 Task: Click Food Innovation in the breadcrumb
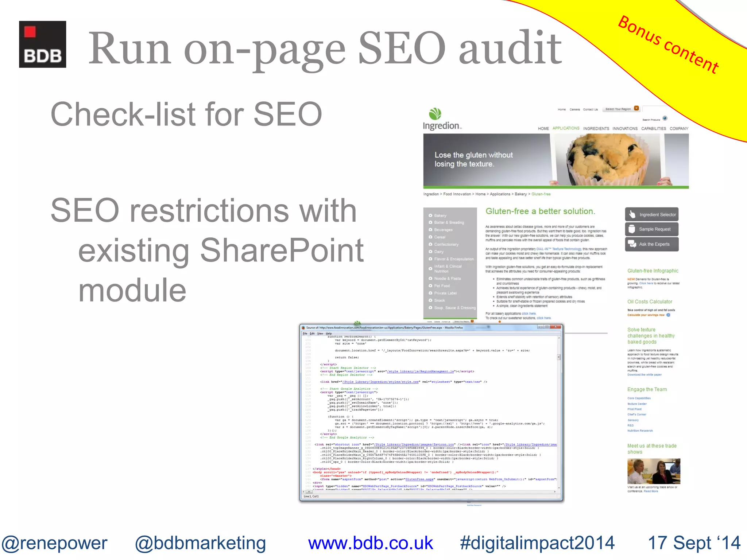pos(457,194)
